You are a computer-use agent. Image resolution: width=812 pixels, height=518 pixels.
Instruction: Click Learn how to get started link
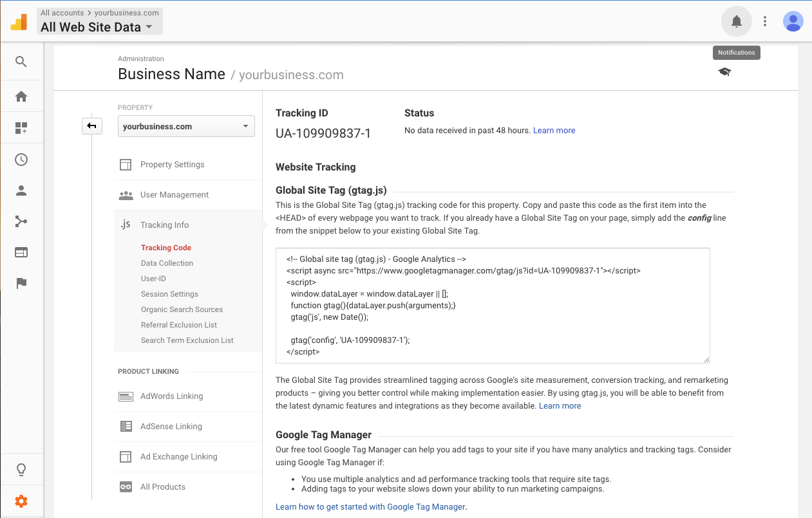point(371,507)
